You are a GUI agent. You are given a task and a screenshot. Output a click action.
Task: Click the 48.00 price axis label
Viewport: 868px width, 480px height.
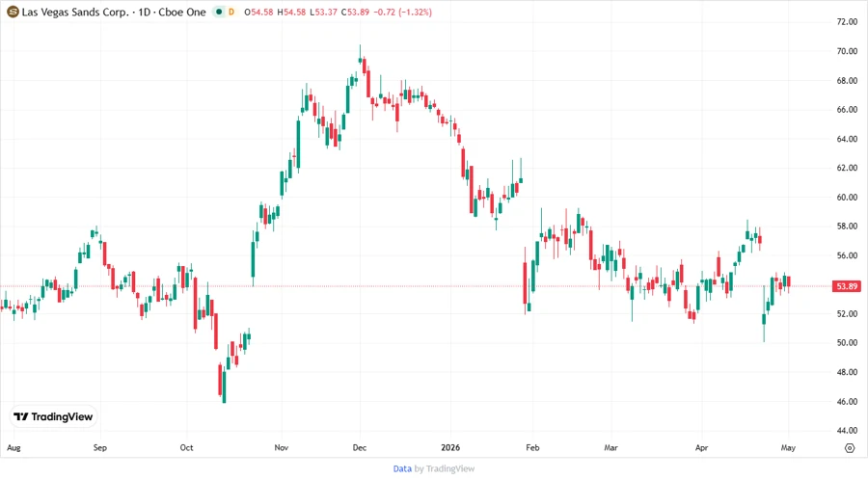point(847,372)
